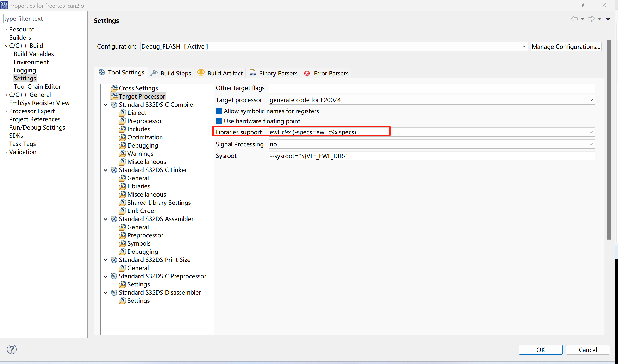618x364 pixels.
Task: Switch to the Build Artifact tab
Action: point(220,73)
